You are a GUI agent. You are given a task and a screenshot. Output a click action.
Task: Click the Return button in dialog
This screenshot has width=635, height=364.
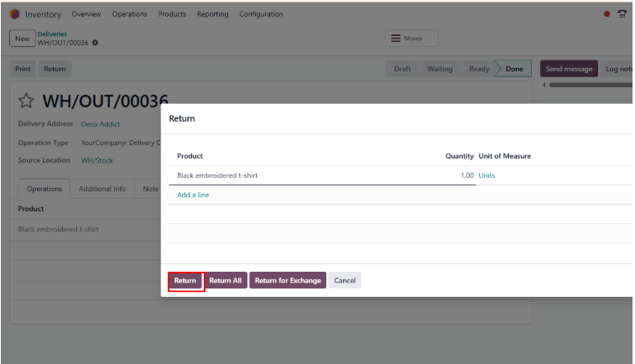point(185,281)
